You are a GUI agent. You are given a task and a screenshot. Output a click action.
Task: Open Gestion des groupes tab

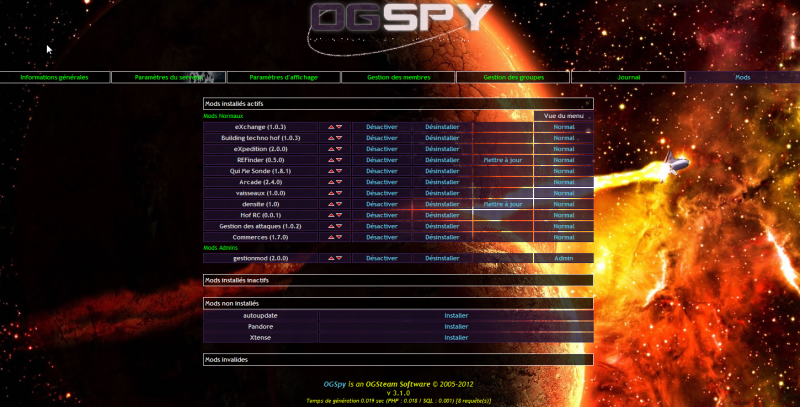click(x=513, y=78)
